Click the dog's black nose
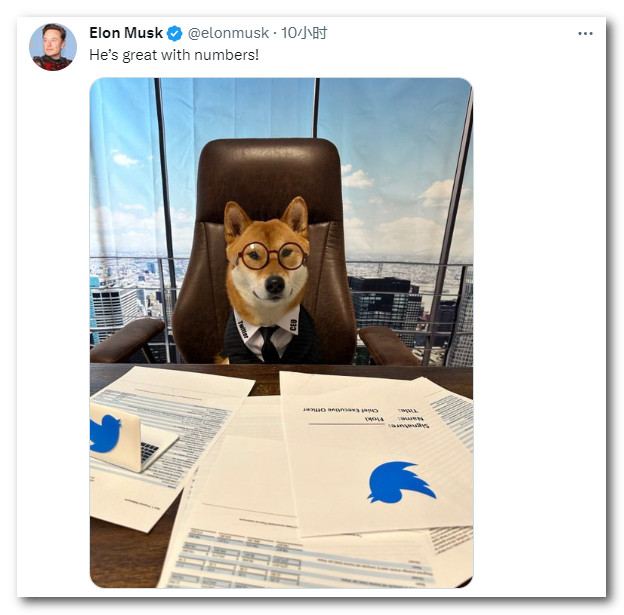The height and width of the screenshot is (615, 624). pos(275,284)
